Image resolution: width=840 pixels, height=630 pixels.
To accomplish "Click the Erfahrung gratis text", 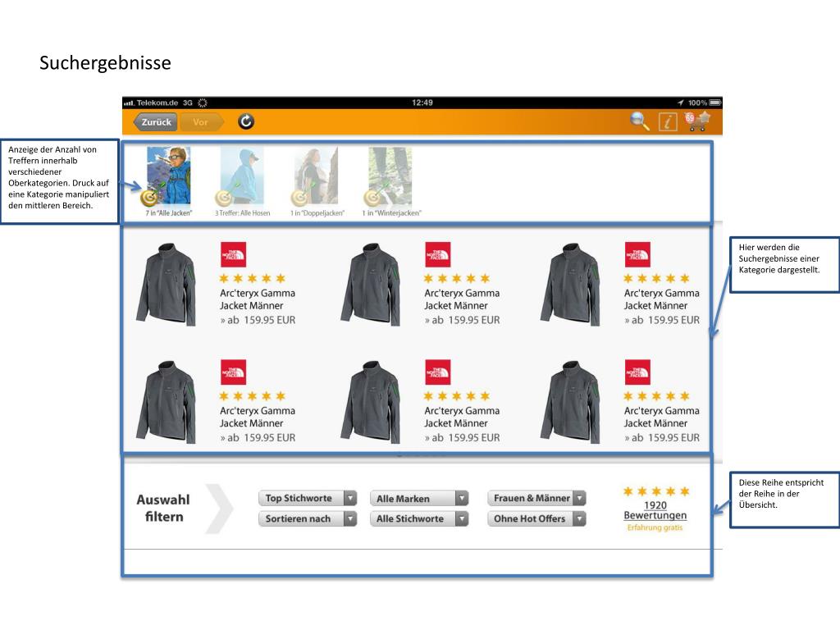I will 655,527.
